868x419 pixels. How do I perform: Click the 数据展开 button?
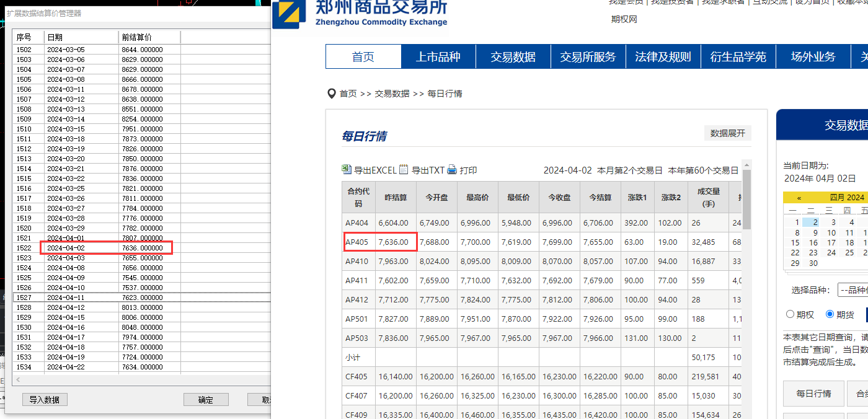727,133
